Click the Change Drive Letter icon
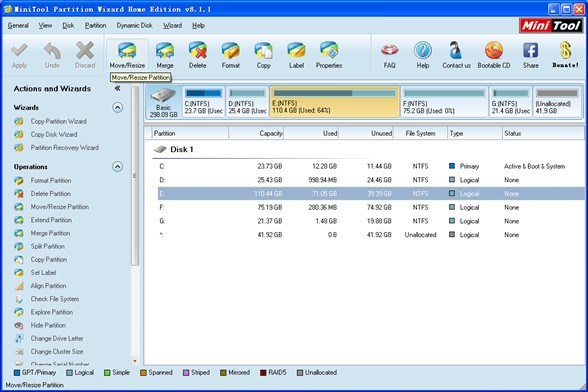This screenshot has height=392, width=588. pyautogui.click(x=19, y=338)
